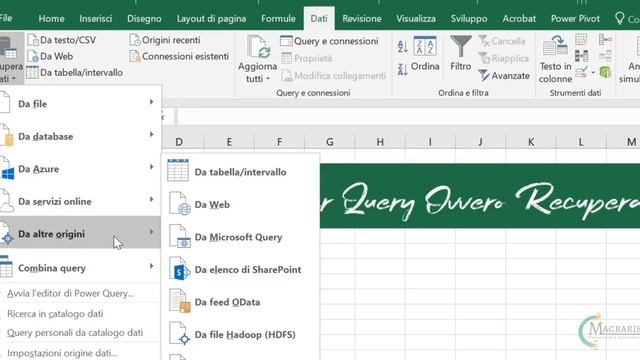The width and height of the screenshot is (640, 360).
Task: Open the Sviluppo tab
Action: [x=469, y=19]
